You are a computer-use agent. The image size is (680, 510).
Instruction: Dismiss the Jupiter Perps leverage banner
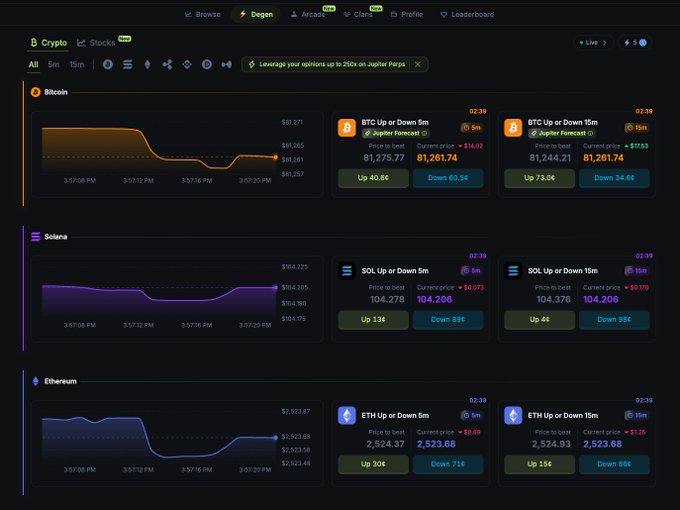418,64
